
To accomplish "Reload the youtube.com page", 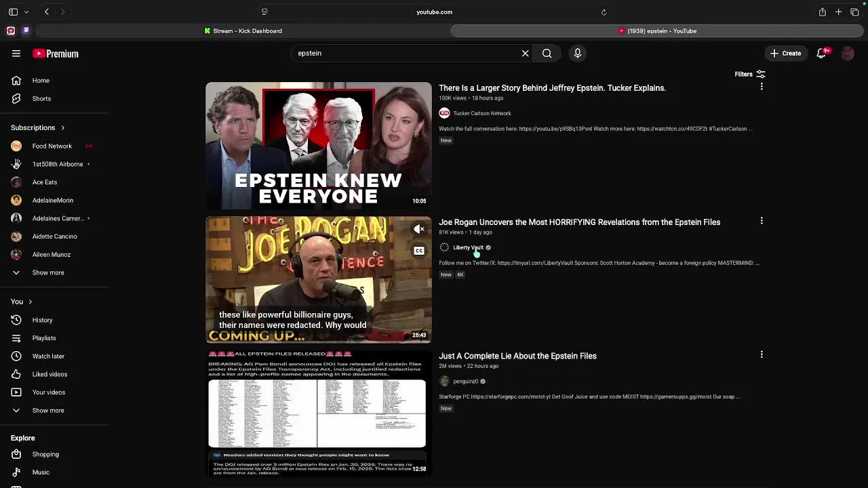I will pyautogui.click(x=604, y=12).
